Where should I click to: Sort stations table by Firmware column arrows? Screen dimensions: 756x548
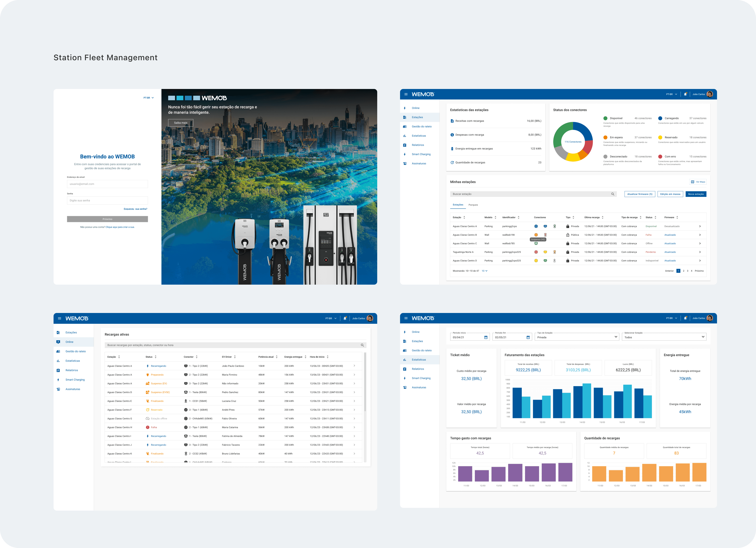[677, 217]
